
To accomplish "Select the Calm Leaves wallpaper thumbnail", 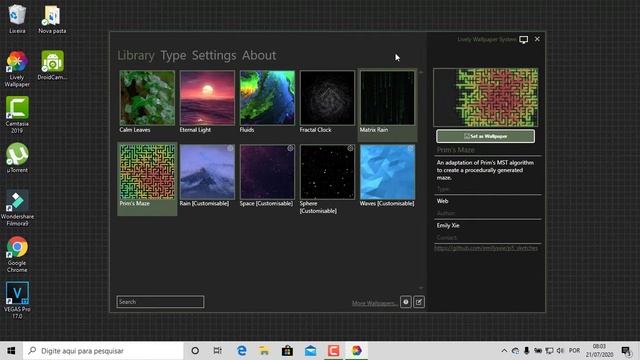I will tap(147, 98).
